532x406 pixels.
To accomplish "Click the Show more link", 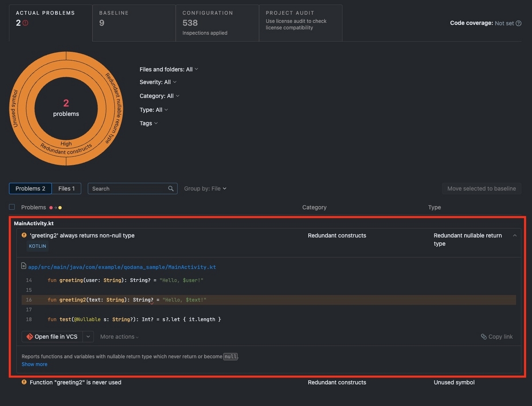I will [x=35, y=364].
